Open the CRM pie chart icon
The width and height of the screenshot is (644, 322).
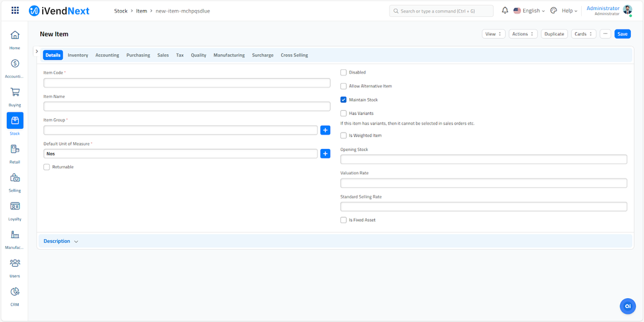[x=14, y=292]
